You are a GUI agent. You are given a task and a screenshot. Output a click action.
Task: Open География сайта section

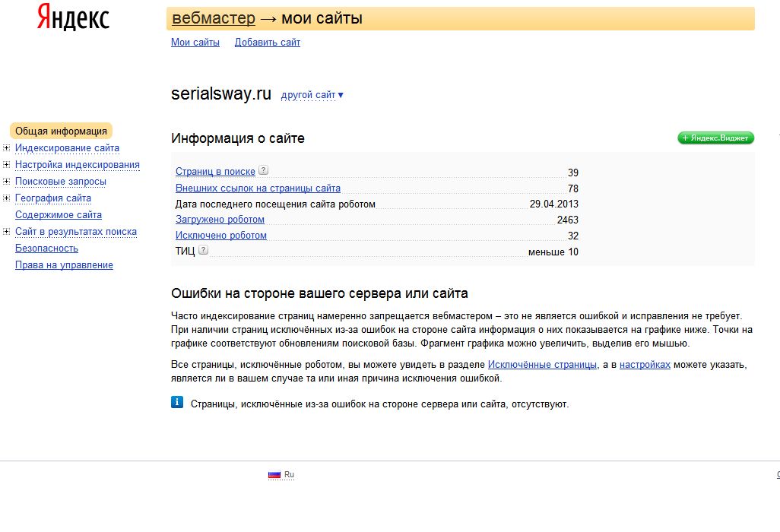tap(53, 198)
